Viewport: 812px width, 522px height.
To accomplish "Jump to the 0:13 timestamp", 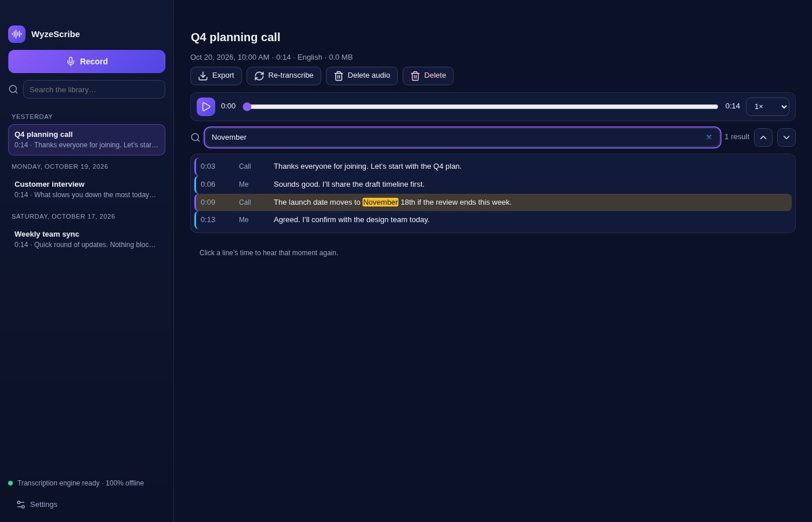I will click(x=208, y=220).
